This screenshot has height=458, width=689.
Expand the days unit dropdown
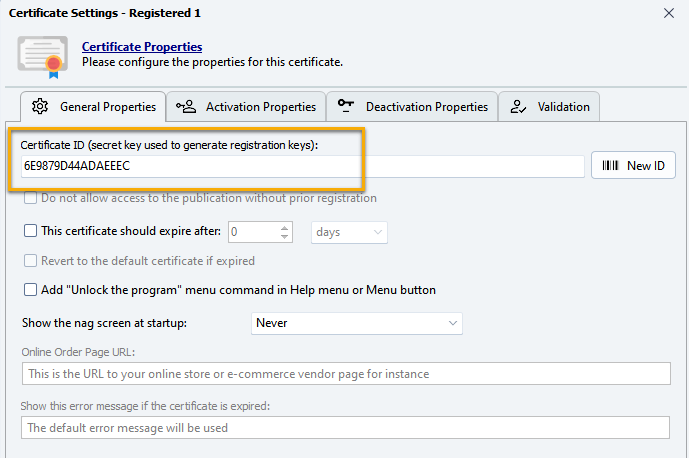pos(349,232)
